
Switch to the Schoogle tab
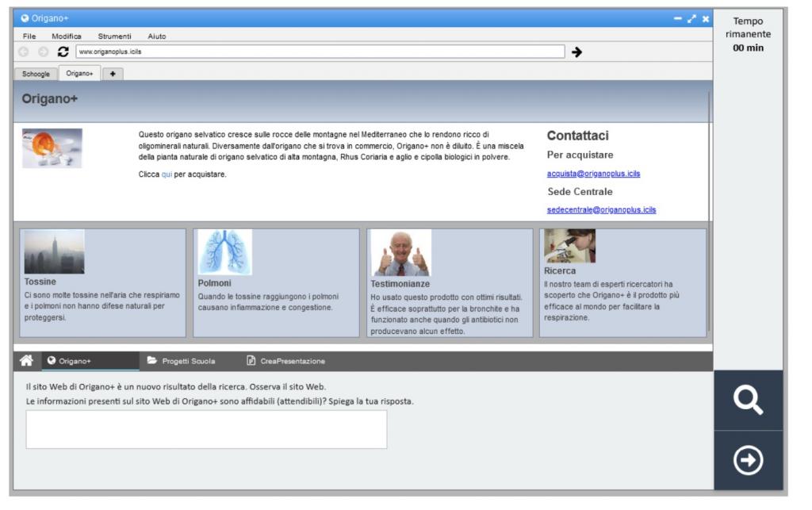(x=35, y=73)
